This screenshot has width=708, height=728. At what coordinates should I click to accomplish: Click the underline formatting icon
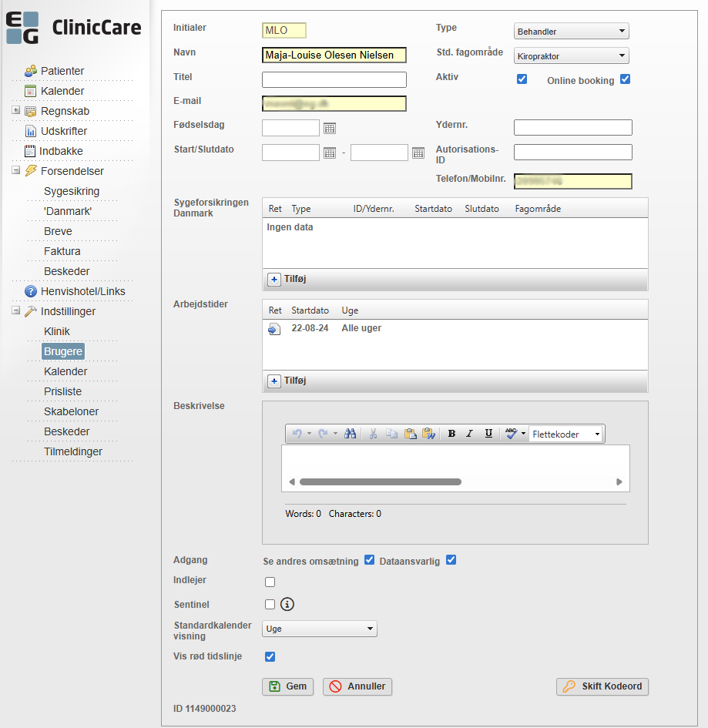coord(488,434)
